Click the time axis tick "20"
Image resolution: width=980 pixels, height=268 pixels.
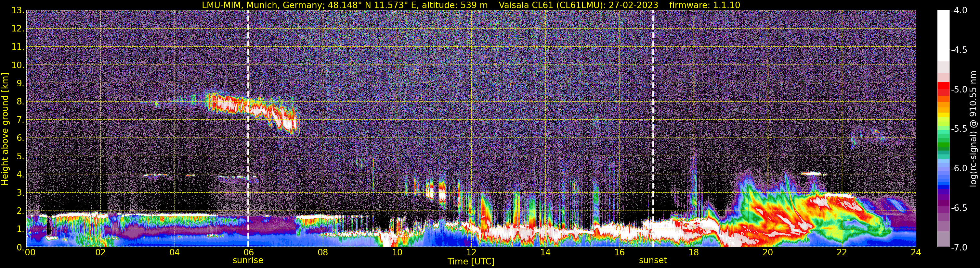[768, 252]
